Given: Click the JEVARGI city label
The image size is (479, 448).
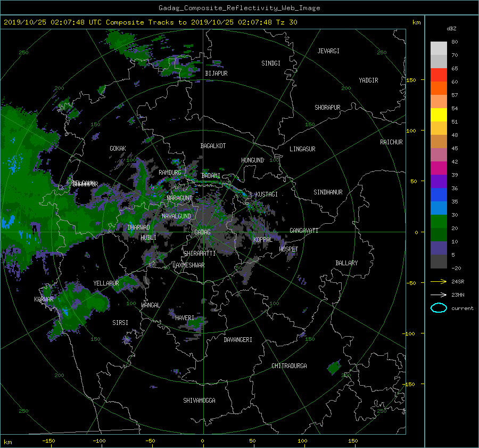Looking at the screenshot, I should [x=328, y=51].
